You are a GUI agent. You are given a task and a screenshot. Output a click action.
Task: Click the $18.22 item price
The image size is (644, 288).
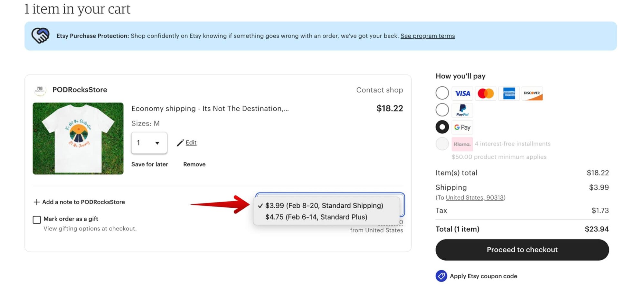pyautogui.click(x=390, y=108)
